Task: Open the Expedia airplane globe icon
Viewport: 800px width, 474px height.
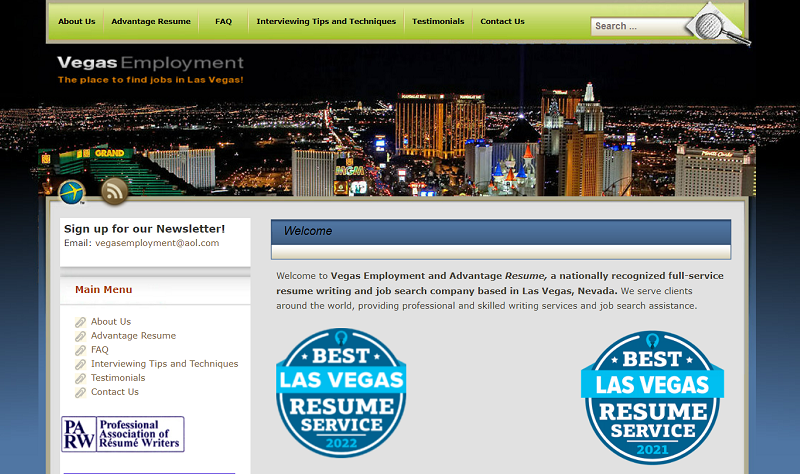Action: click(71, 192)
